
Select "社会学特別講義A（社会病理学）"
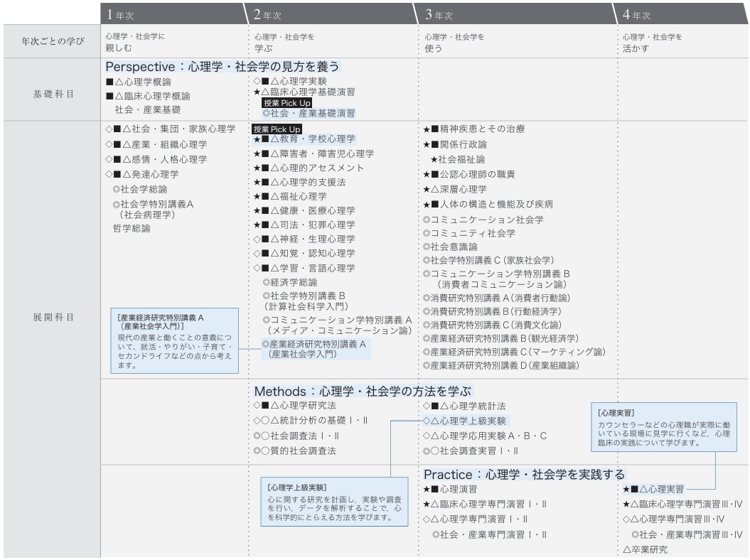point(153,210)
